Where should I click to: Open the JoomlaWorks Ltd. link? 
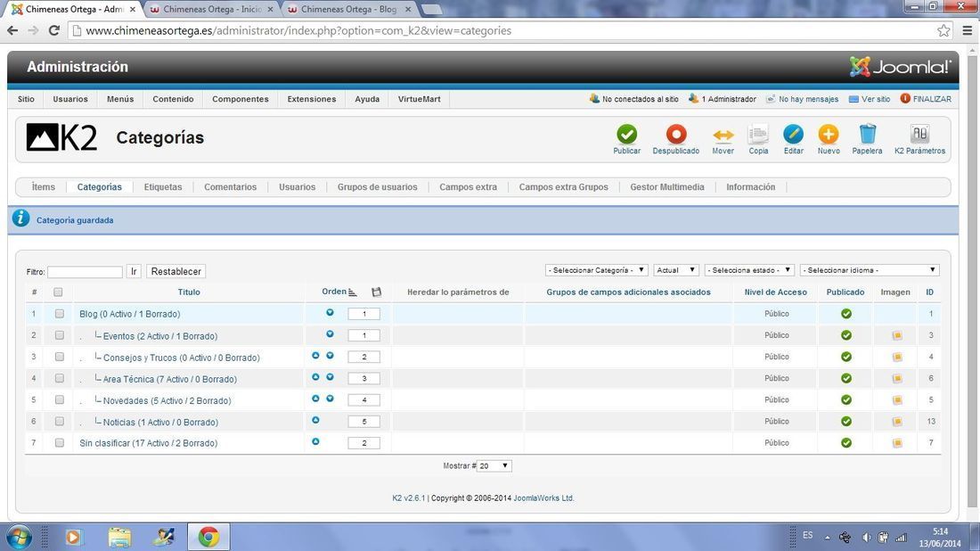click(543, 498)
